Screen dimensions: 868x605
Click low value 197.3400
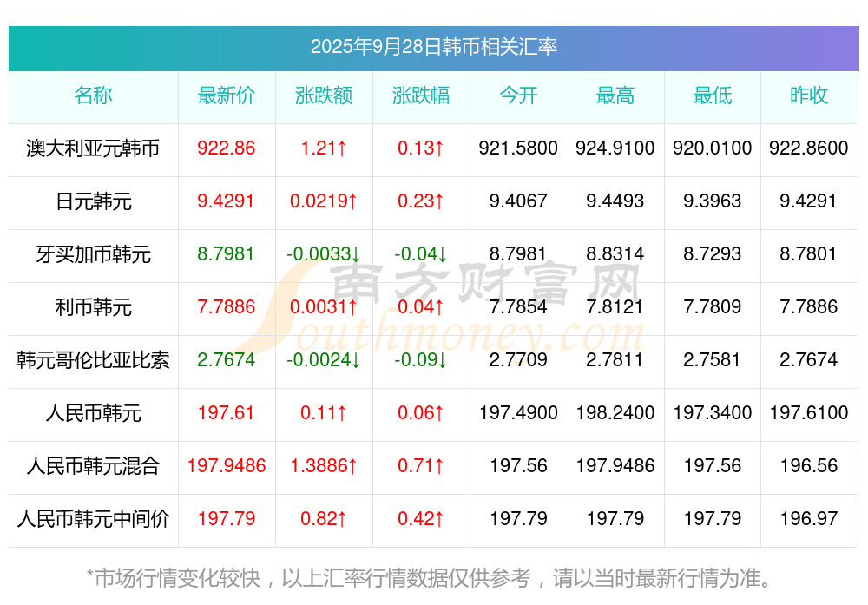[x=713, y=413]
